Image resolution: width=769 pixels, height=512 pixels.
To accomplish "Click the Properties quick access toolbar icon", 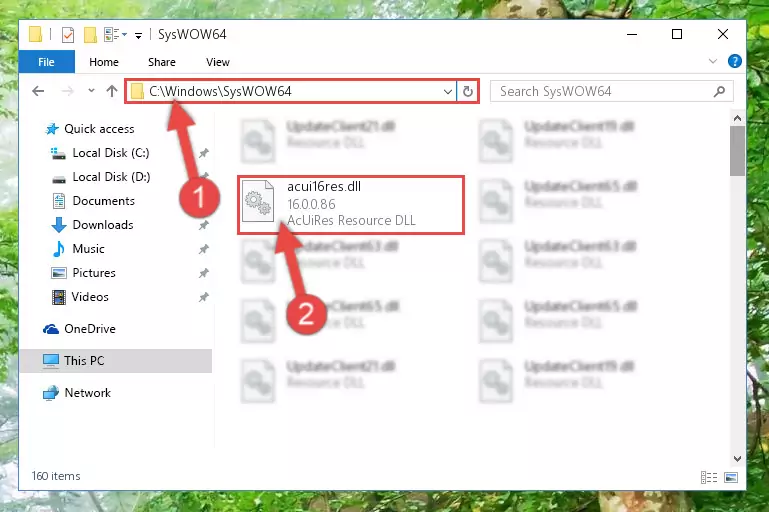I will click(68, 35).
